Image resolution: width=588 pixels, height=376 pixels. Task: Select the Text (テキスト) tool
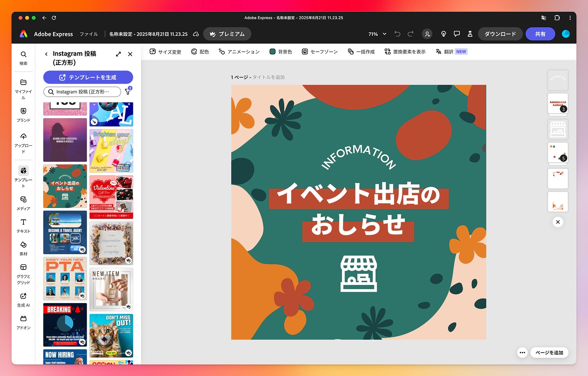point(24,226)
